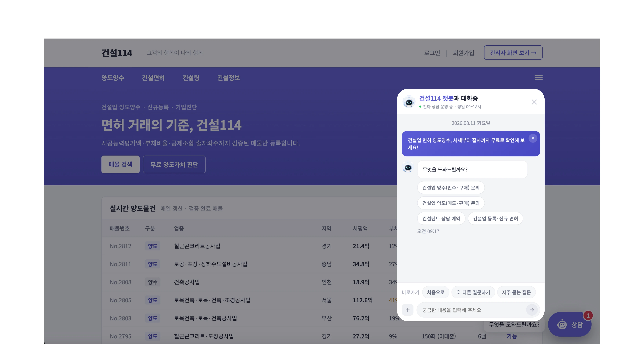The height and width of the screenshot is (344, 644).
Task: Click listing No.2803 row number
Action: (x=121, y=318)
